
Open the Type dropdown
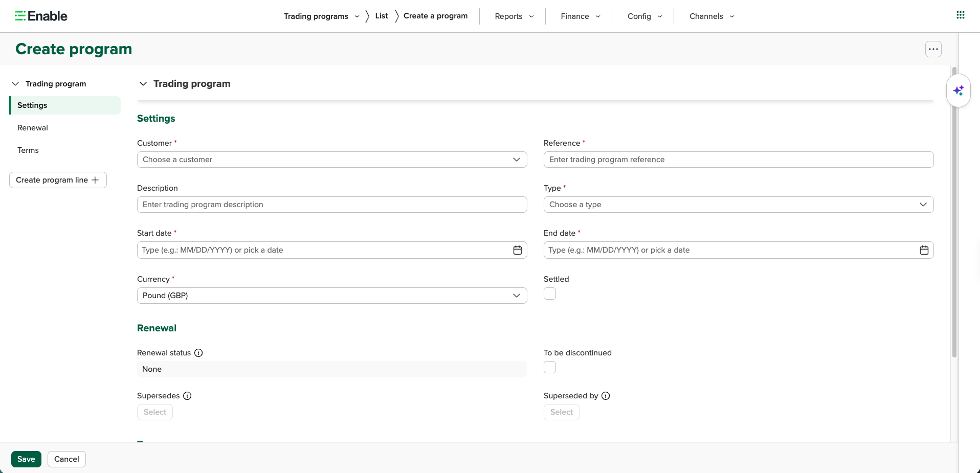tap(739, 205)
